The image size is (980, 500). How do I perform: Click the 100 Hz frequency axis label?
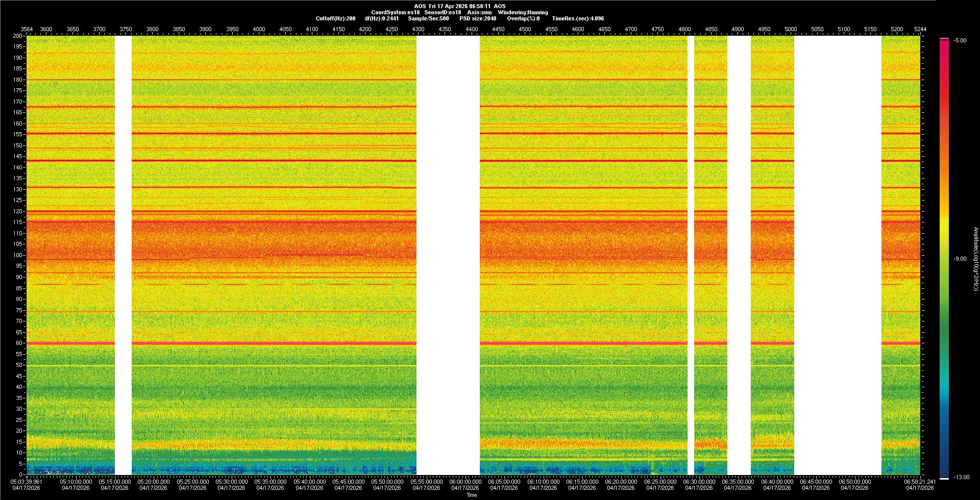(x=18, y=255)
